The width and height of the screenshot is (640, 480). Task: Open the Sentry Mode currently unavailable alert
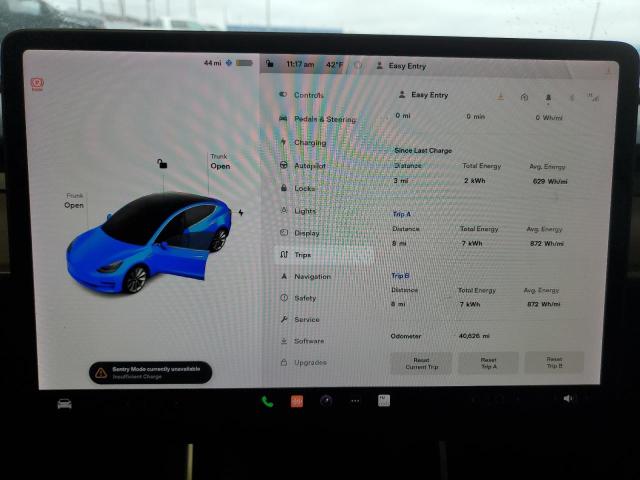tap(150, 372)
